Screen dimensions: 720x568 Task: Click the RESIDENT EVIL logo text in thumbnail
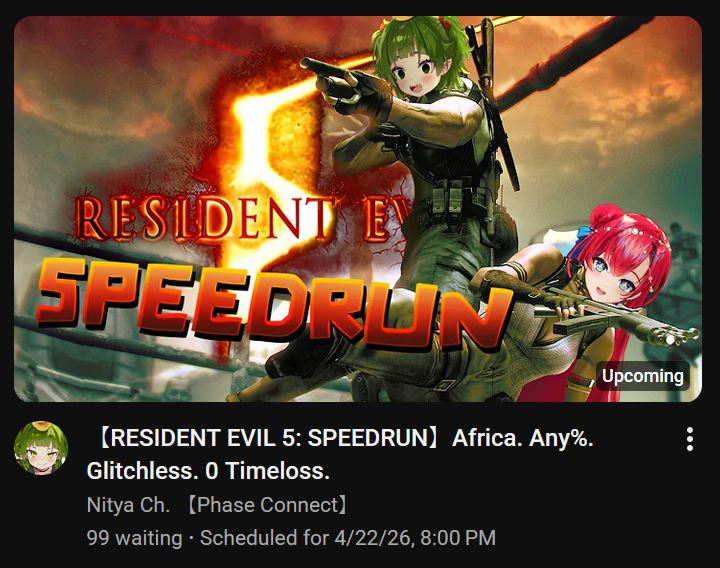click(239, 219)
